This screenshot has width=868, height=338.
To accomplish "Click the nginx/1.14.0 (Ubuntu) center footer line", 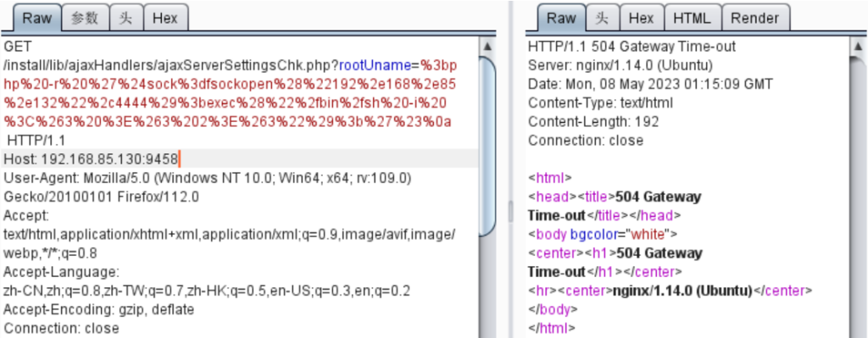I will coord(670,291).
